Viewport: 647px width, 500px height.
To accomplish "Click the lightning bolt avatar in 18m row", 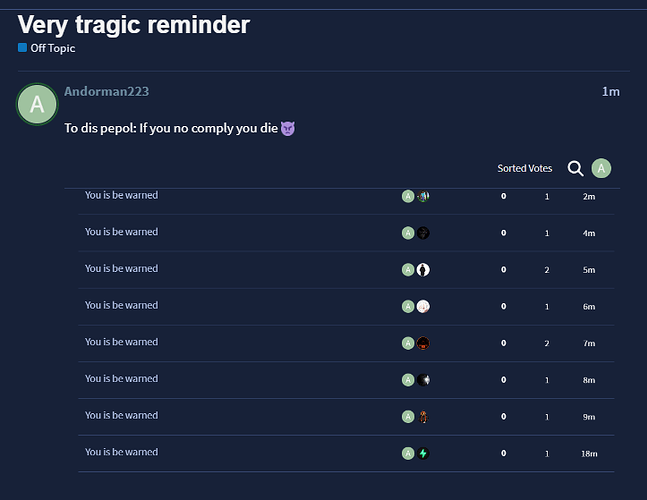I will click(x=423, y=453).
